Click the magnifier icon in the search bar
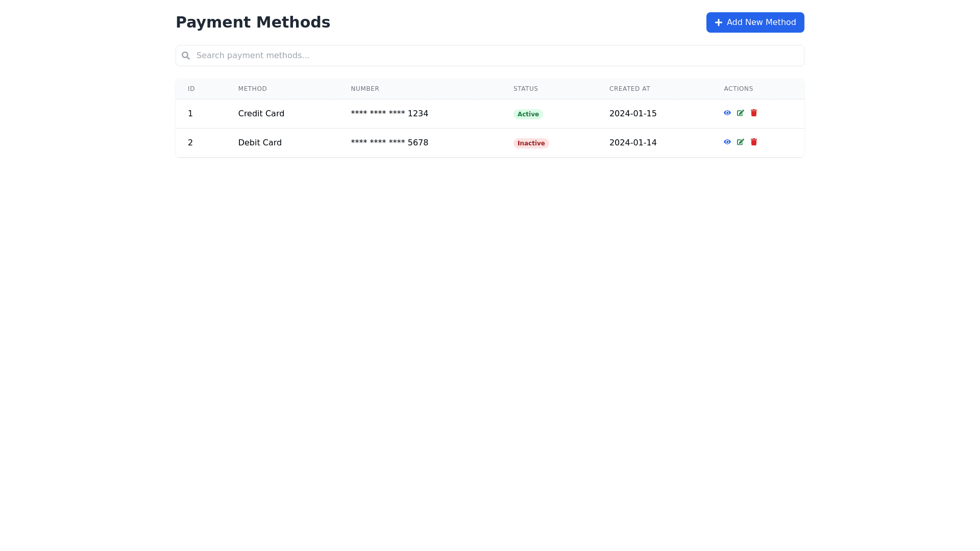 click(186, 56)
